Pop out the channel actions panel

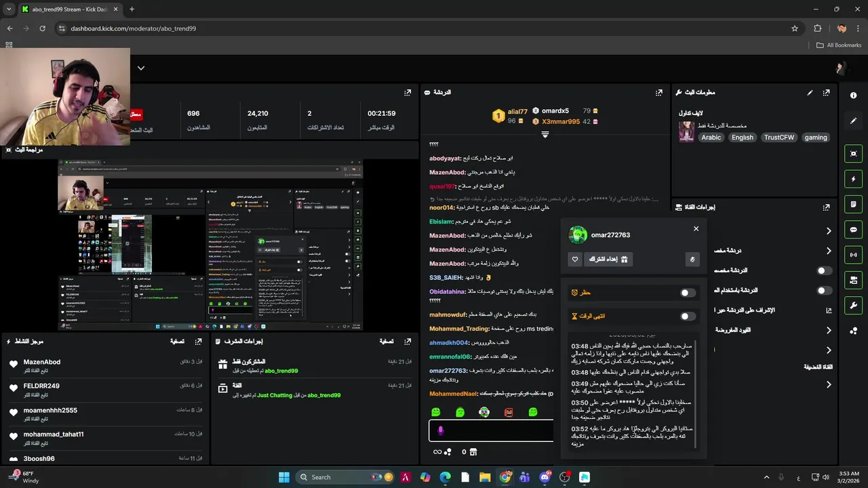pos(826,207)
